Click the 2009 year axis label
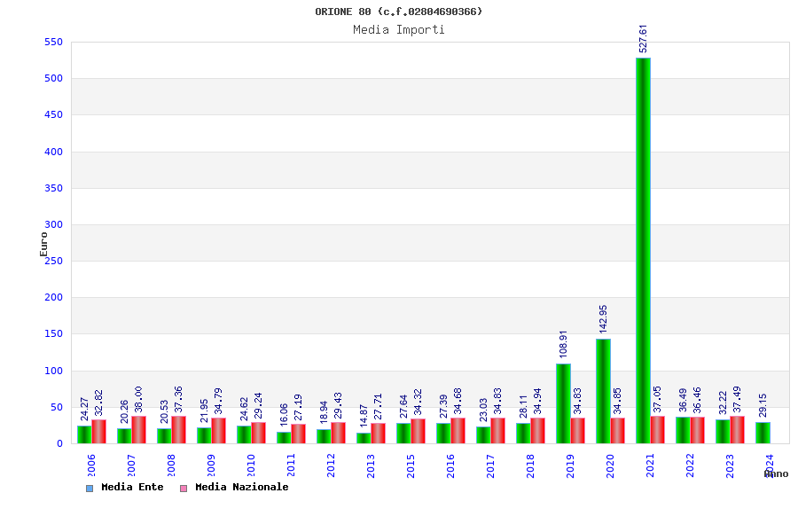The width and height of the screenshot is (798, 532). pos(211,465)
